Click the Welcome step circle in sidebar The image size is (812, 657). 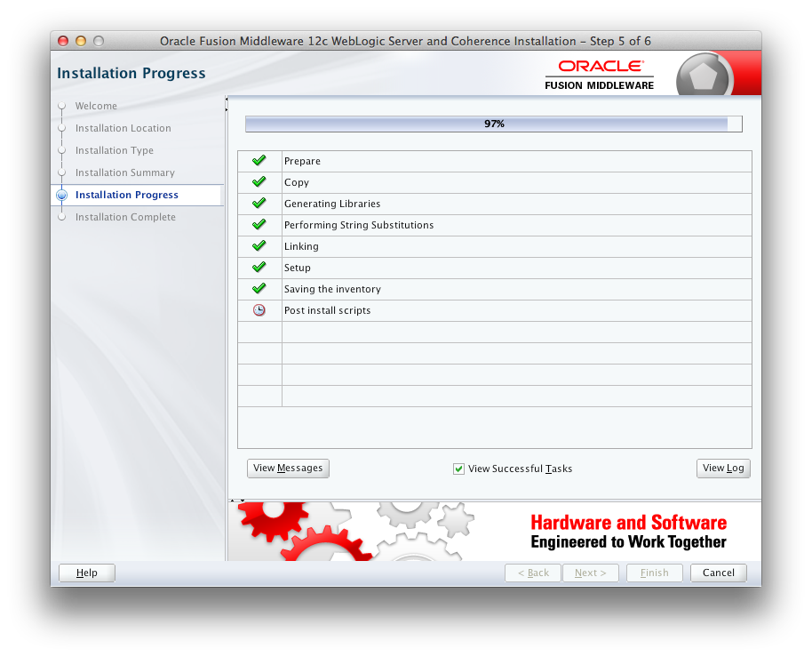61,106
